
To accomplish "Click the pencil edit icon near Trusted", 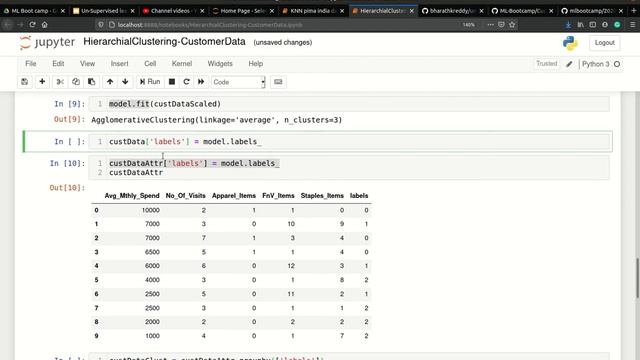I will coord(569,64).
